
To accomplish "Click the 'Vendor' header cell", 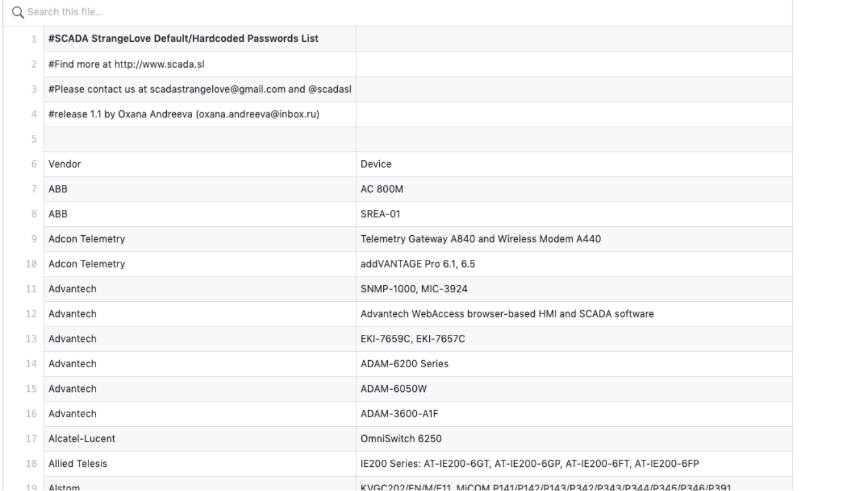I will tap(200, 164).
